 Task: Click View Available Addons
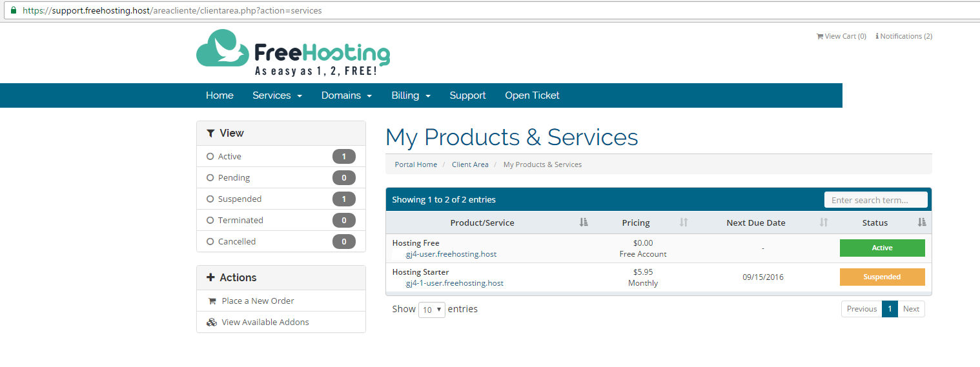click(x=281, y=322)
